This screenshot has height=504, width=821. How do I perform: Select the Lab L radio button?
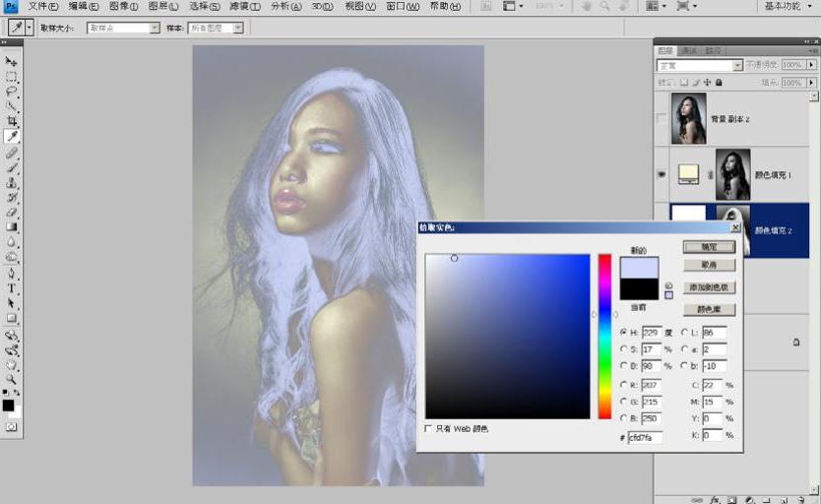pyautogui.click(x=684, y=333)
